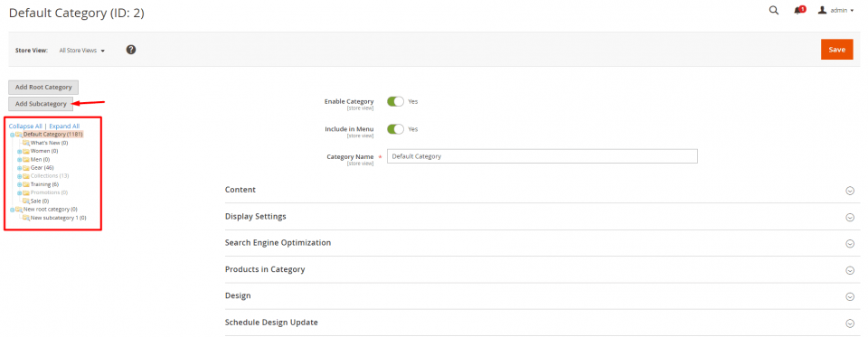Collapse the Default Category tree node
This screenshot has width=868, height=337.
point(12,135)
